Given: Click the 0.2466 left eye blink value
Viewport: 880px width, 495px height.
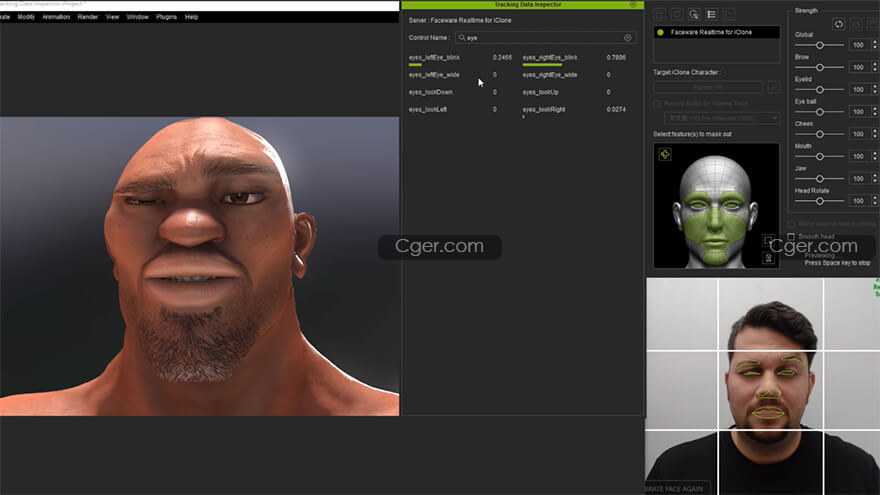Looking at the screenshot, I should click(x=502, y=57).
